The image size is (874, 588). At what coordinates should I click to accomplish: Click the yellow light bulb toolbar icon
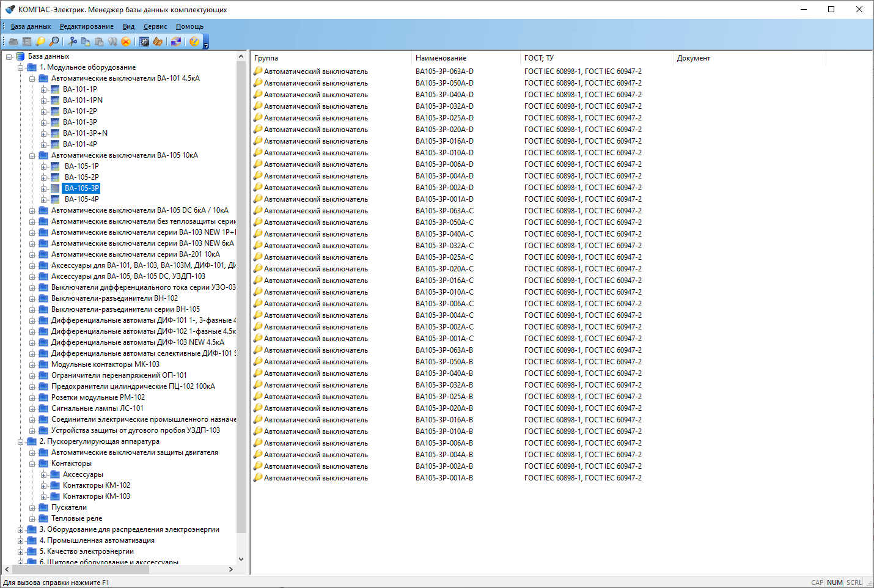[40, 42]
